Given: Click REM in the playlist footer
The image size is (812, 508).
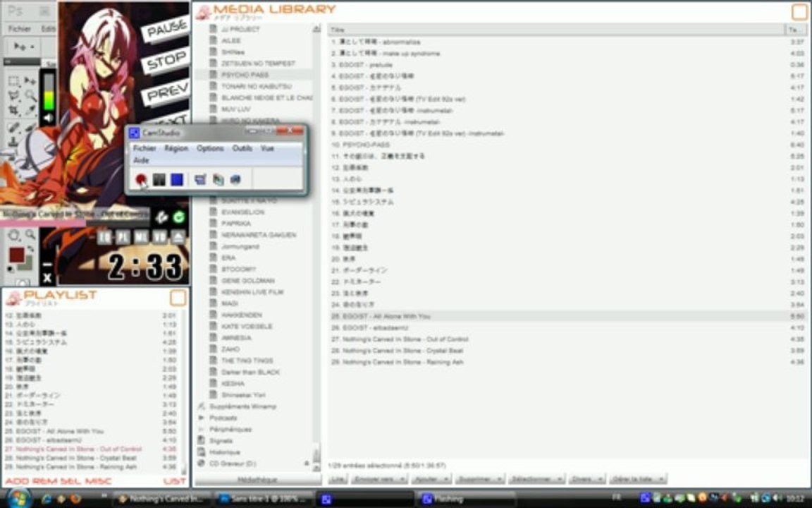Looking at the screenshot, I should click(x=44, y=482).
